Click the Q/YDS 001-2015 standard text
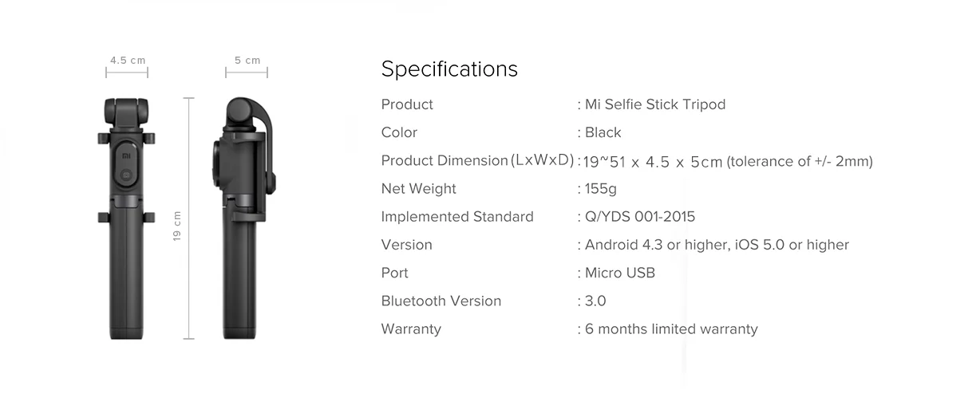The width and height of the screenshot is (980, 409). 639,217
